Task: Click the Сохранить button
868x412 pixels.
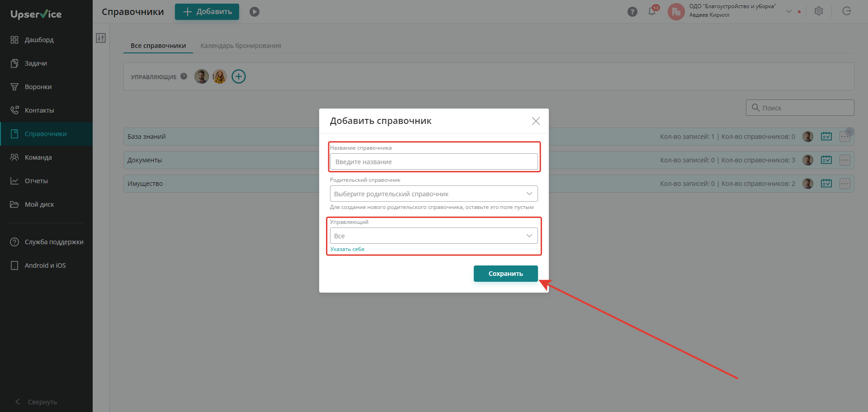Action: [x=506, y=274]
